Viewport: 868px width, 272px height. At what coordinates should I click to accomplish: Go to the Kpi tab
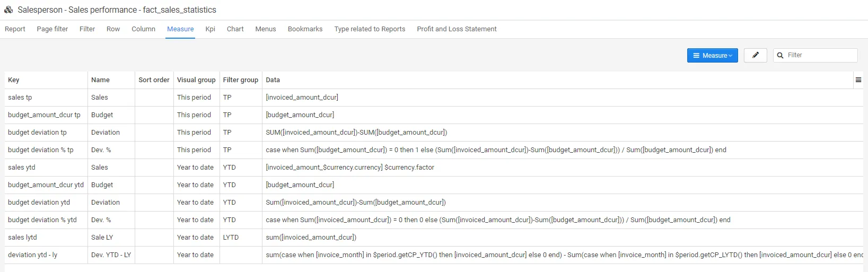[210, 29]
